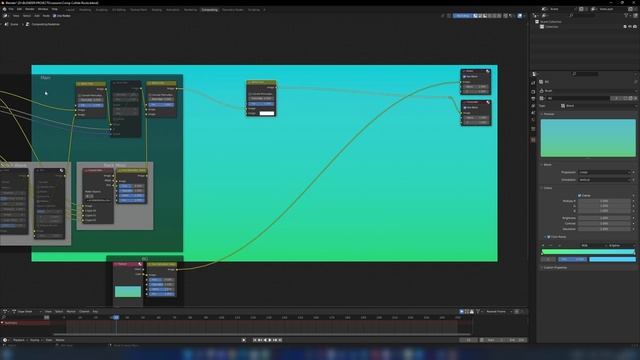Toggle the Clamp checkbox
Screen dimensions: 640x360
pyautogui.click(x=580, y=196)
